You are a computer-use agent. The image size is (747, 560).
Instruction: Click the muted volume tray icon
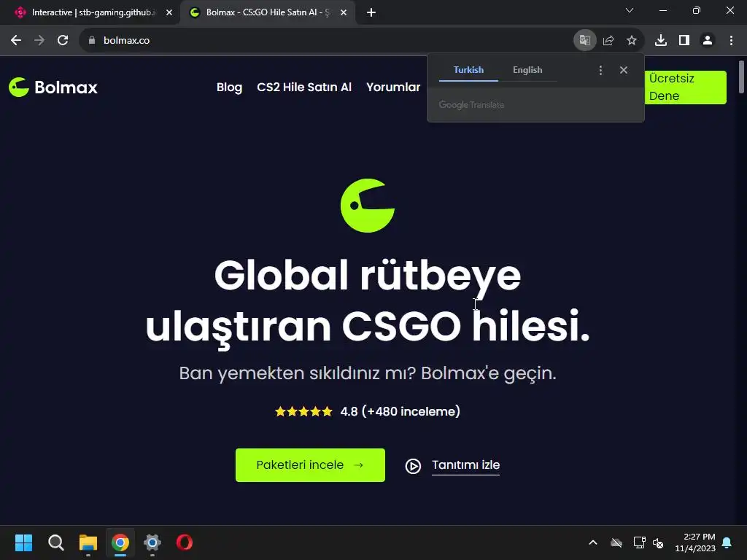coord(659,542)
